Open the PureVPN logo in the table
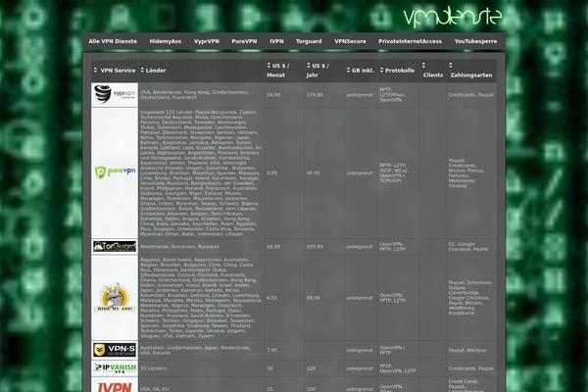This screenshot has width=588, height=392. coord(115,172)
